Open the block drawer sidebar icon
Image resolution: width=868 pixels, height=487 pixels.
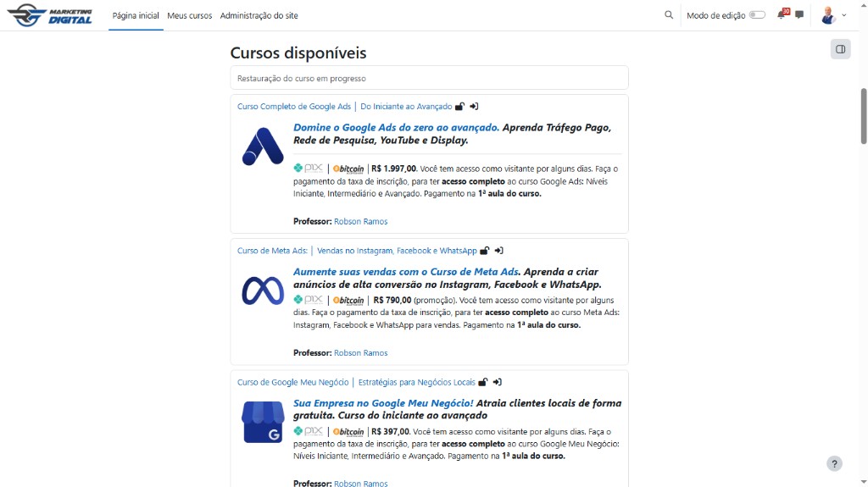(x=840, y=49)
